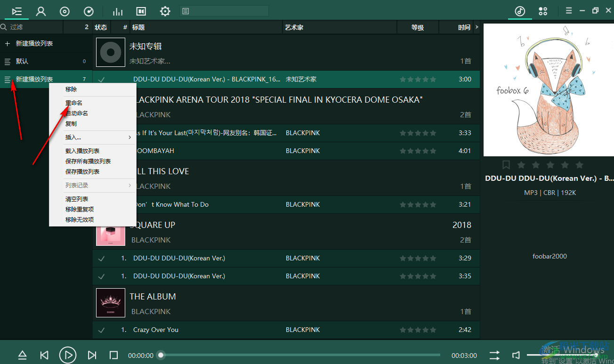Click the playback seek bar
Screen dimensions: 614x364
point(300,355)
